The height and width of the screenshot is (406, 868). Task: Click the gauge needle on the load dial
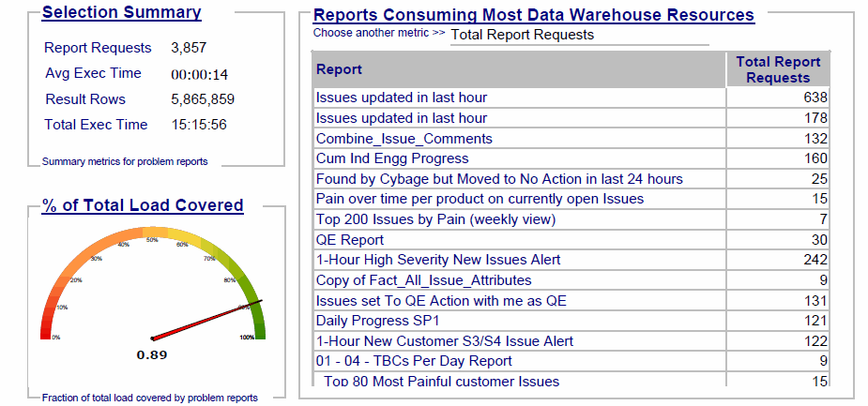click(x=207, y=319)
